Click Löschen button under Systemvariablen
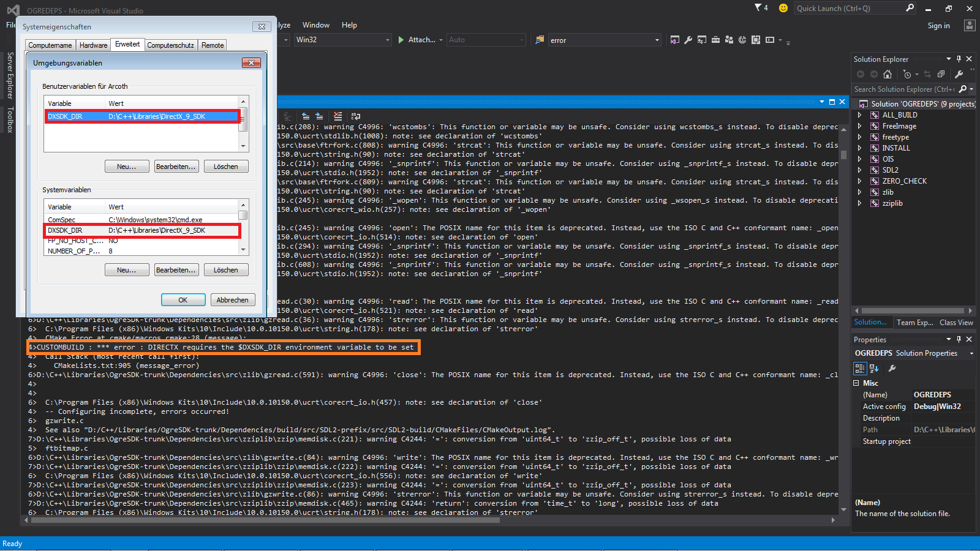 pyautogui.click(x=225, y=270)
